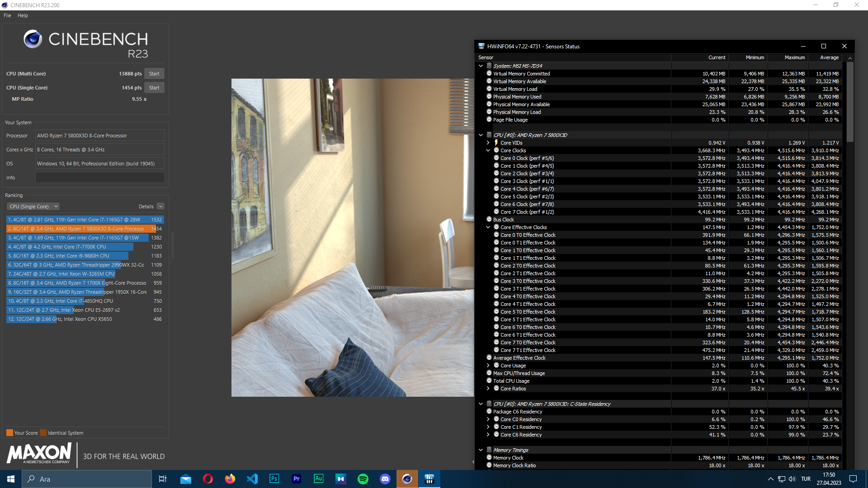868x488 pixels.
Task: Expand the Core Usage sensor group
Action: [x=488, y=366]
